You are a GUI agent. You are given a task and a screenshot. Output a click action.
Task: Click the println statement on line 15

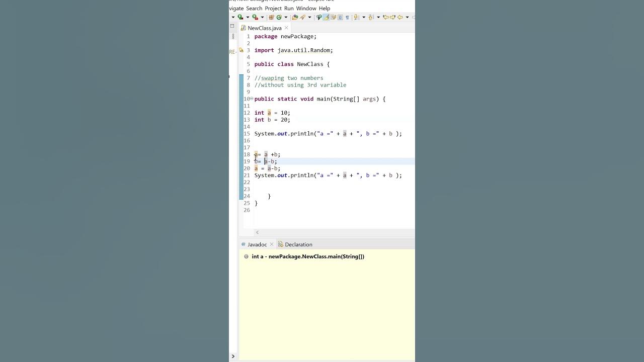(x=328, y=134)
